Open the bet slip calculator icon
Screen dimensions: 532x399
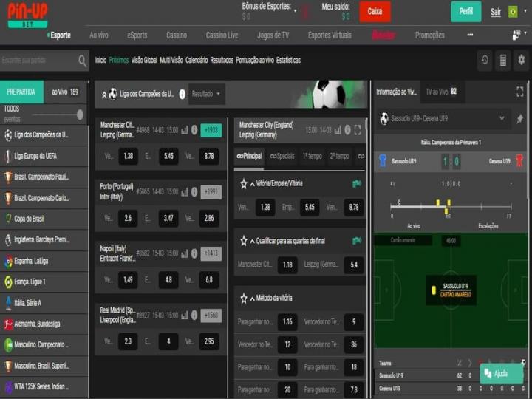pos(503,60)
